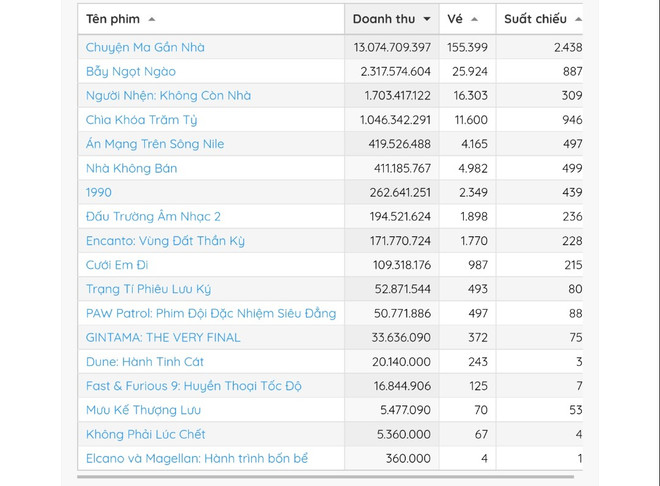The width and height of the screenshot is (660, 486).
Task: Select GINTAMA: THE VERY FINAL link
Action: coord(163,337)
